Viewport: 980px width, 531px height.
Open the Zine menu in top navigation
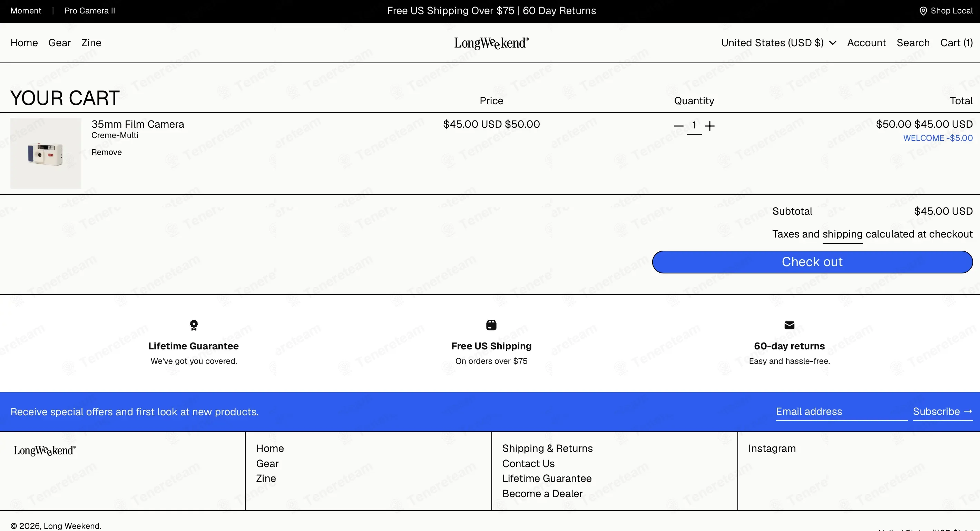point(91,42)
